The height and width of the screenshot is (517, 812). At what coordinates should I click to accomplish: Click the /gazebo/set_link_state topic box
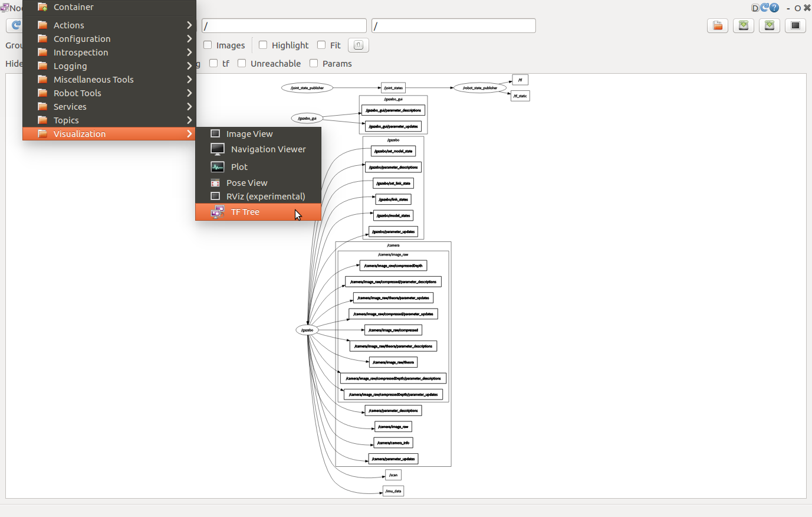point(393,184)
